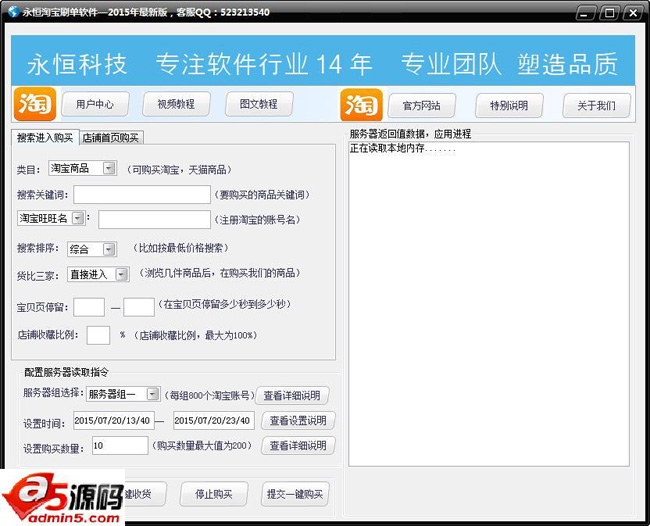This screenshot has height=526, width=650.
Task: Focus the 店铺收藏比例 percentage field
Action: [98, 335]
